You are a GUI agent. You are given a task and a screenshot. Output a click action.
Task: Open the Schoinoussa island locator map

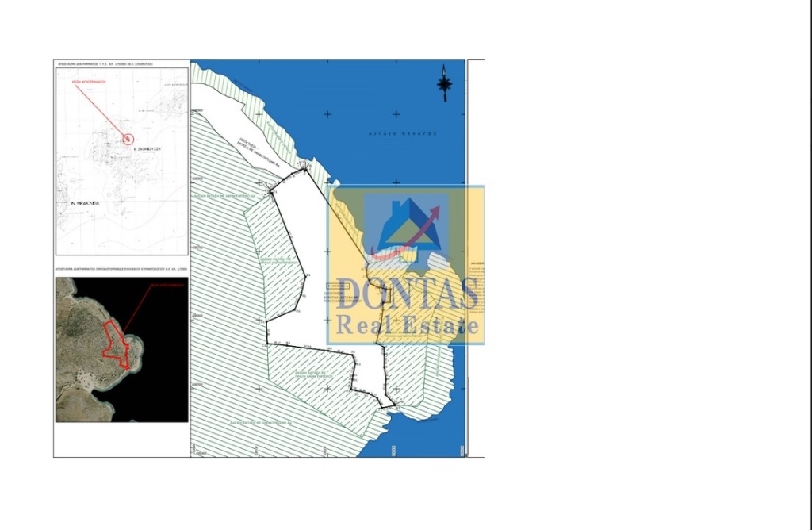coord(121,161)
